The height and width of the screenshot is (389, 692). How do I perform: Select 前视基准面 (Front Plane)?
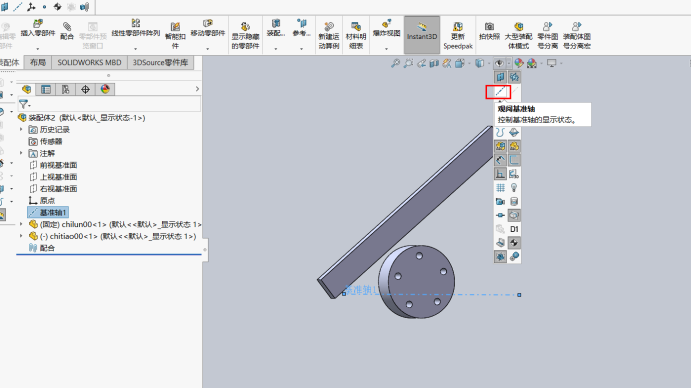coord(53,165)
